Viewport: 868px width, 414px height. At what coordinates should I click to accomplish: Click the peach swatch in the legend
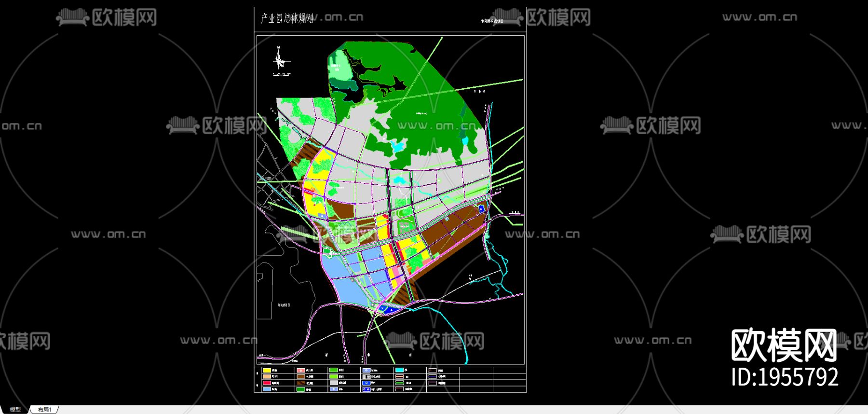pyautogui.click(x=267, y=376)
